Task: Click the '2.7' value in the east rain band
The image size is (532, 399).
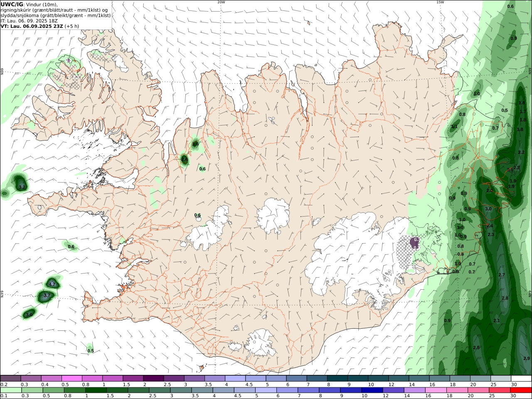Action: coord(502,275)
